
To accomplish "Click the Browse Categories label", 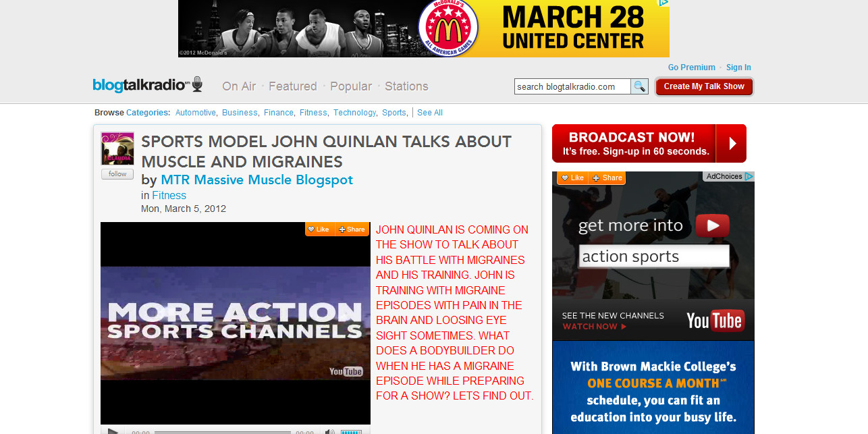I will point(132,113).
